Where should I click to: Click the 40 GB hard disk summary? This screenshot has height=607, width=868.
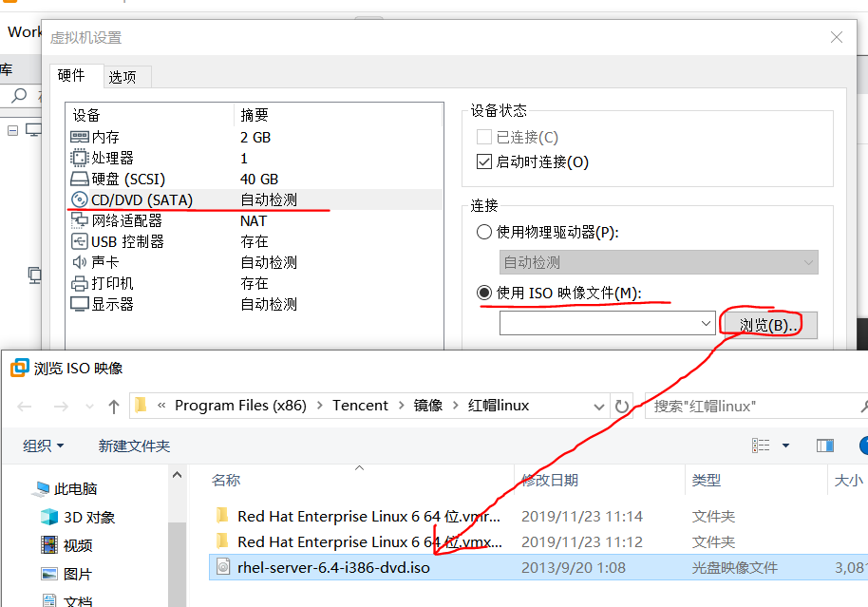(259, 179)
